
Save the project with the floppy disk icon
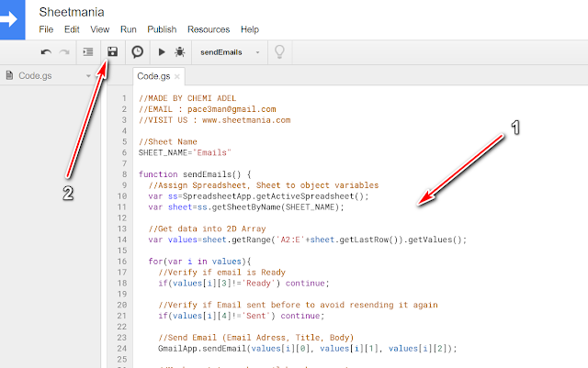pos(112,51)
